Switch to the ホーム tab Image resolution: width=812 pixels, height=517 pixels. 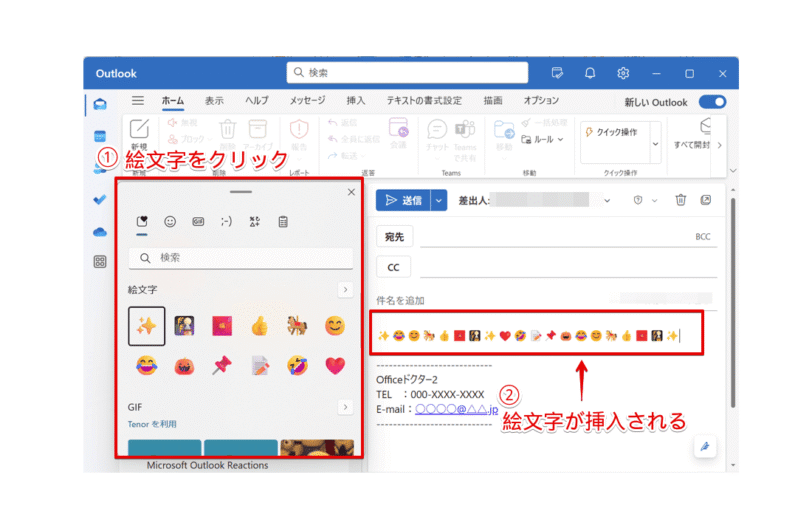(172, 100)
